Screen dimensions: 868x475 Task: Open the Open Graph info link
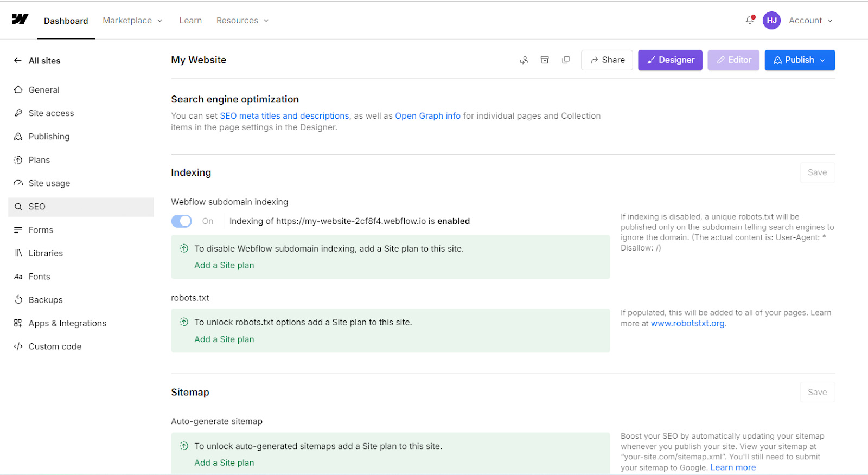(427, 115)
